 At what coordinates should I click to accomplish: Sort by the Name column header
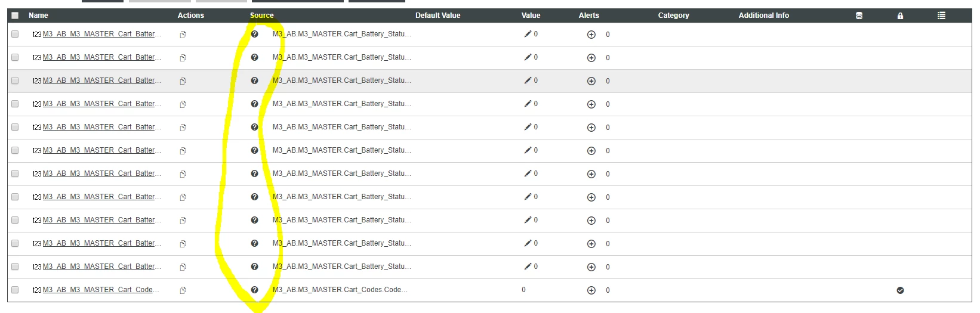[x=38, y=16]
